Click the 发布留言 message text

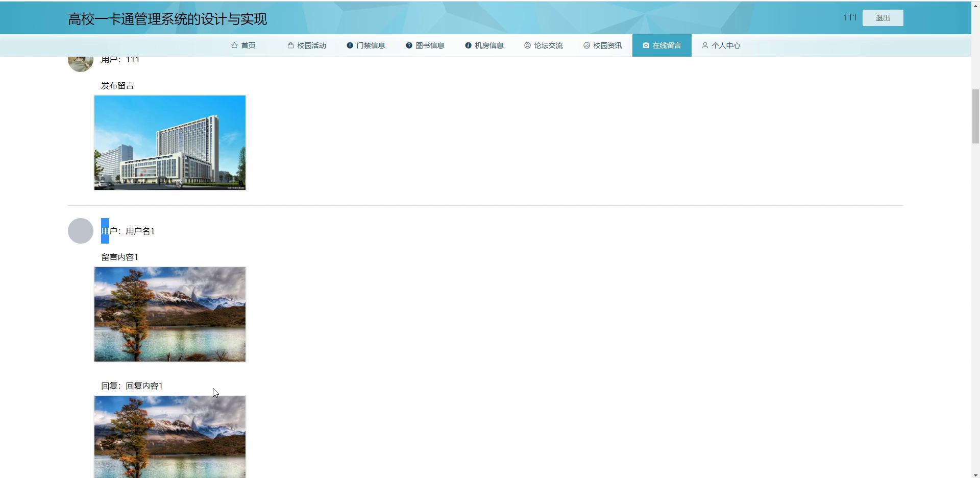pyautogui.click(x=117, y=85)
